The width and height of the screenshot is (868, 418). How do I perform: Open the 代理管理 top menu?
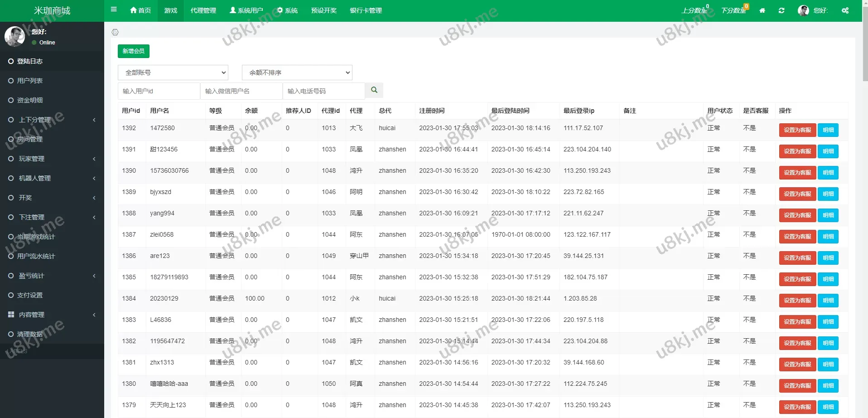pyautogui.click(x=203, y=10)
